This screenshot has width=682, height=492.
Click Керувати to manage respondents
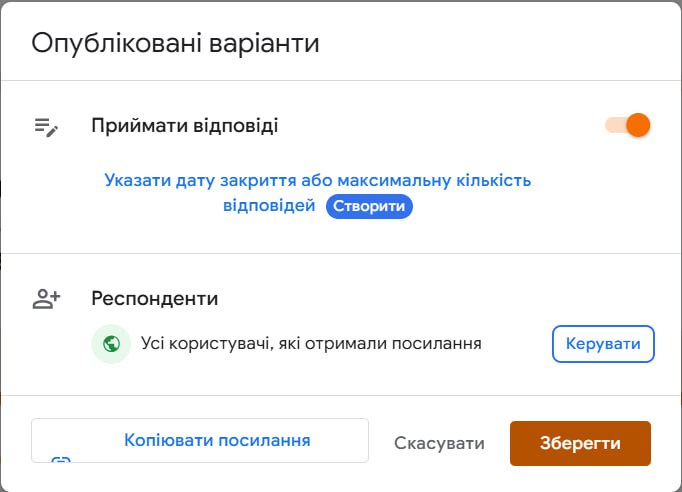point(603,344)
